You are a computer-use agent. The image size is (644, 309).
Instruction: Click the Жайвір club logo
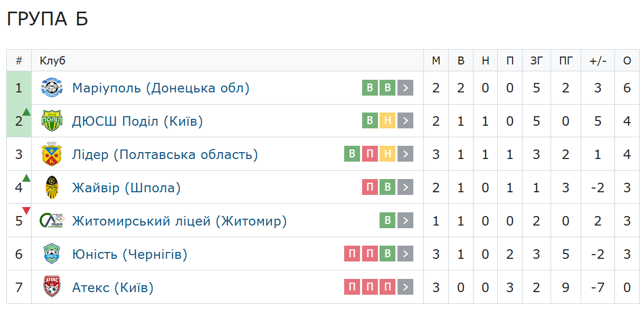[52, 188]
